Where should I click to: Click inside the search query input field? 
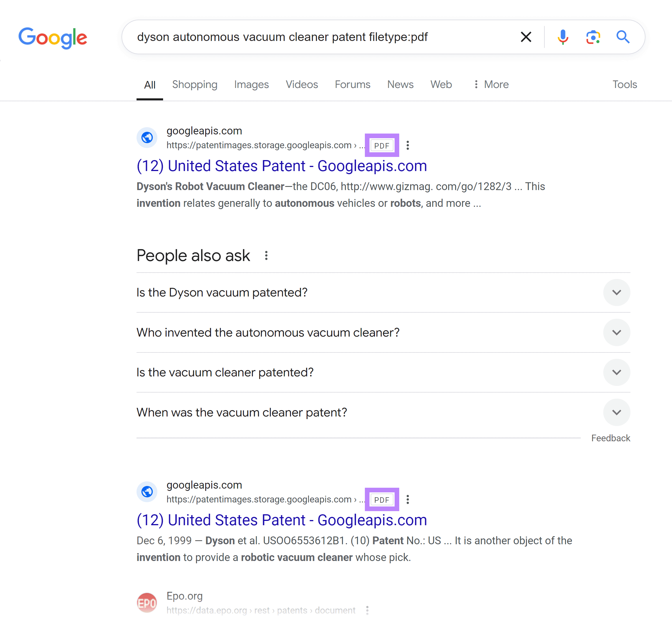304,37
